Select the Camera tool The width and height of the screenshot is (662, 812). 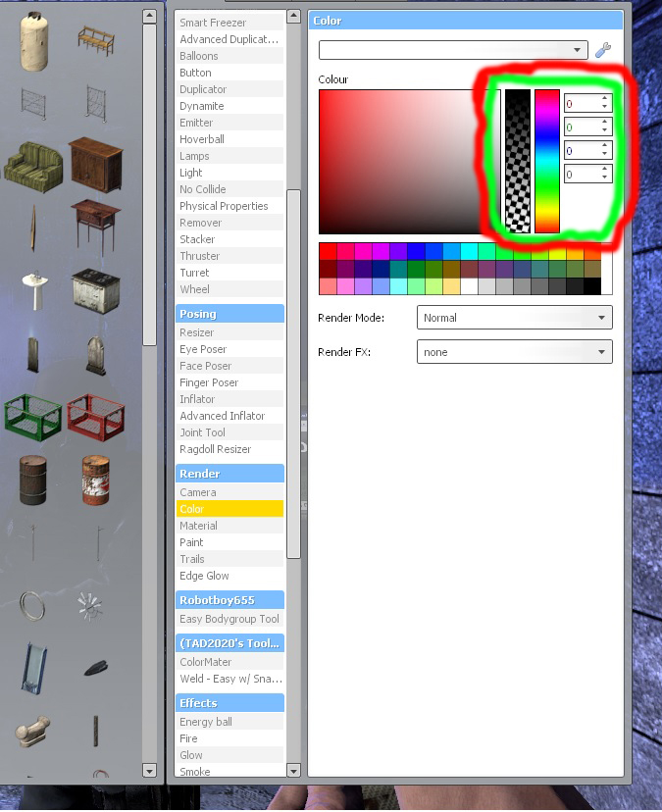[x=230, y=492]
